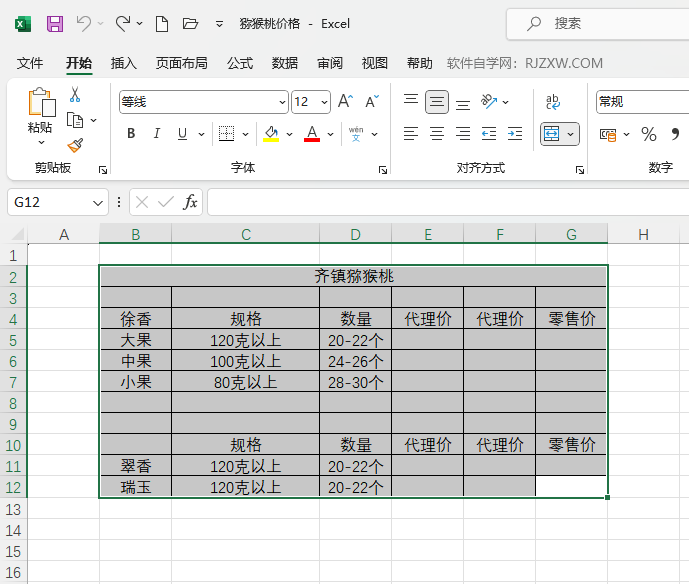Image resolution: width=689 pixels, height=584 pixels.
Task: Click the Select All corner triangle
Action: [18, 234]
